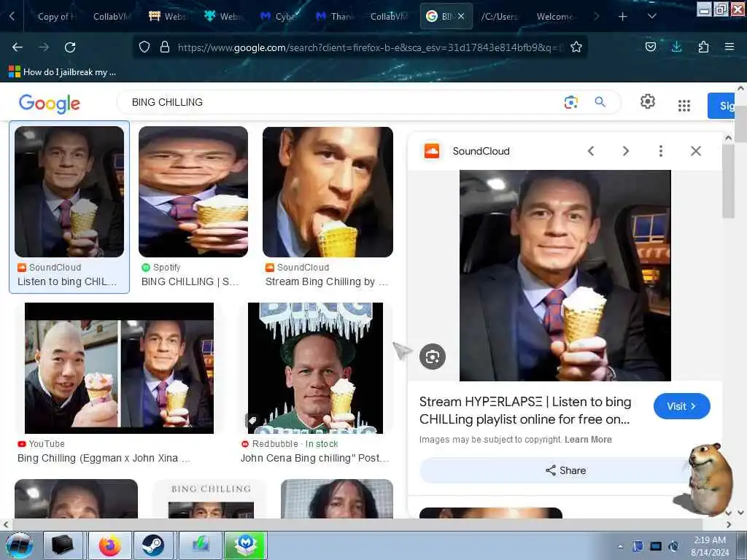The height and width of the screenshot is (560, 747).
Task: Click the Windows Start orb
Action: pos(20,545)
